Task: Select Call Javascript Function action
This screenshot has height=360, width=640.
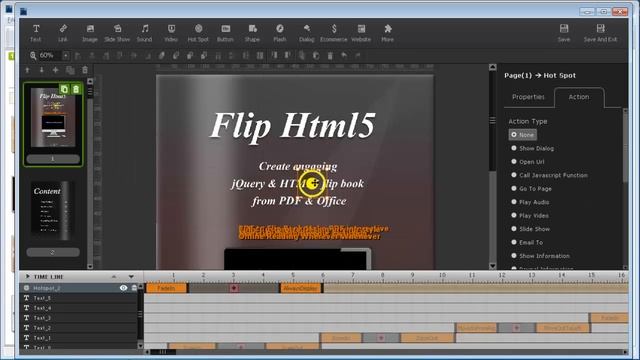Action: tap(549, 175)
